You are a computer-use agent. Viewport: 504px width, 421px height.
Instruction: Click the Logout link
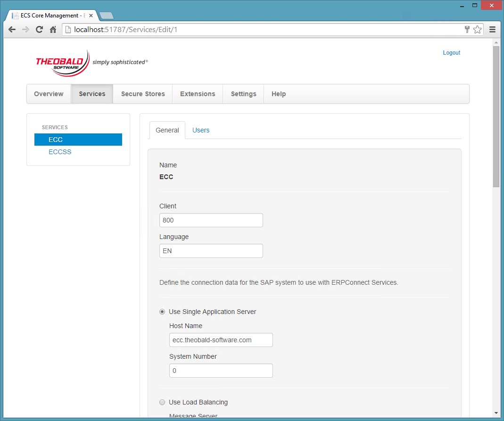point(451,53)
